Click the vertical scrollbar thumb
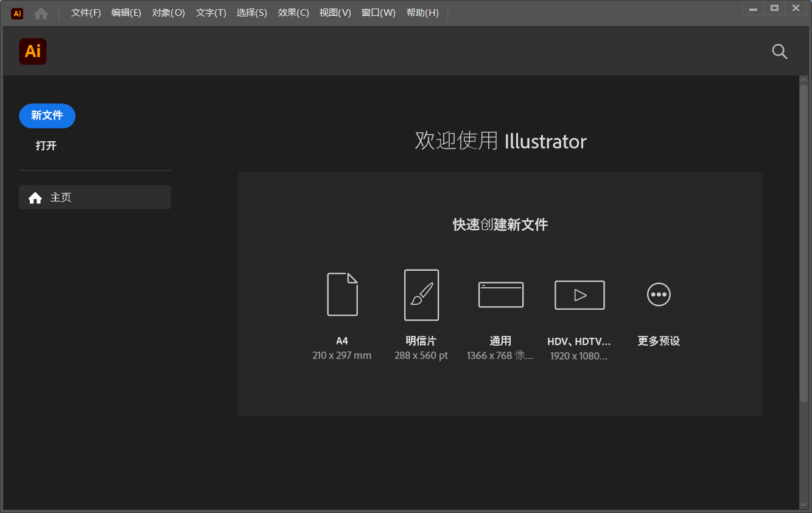The image size is (812, 513). pyautogui.click(x=803, y=243)
